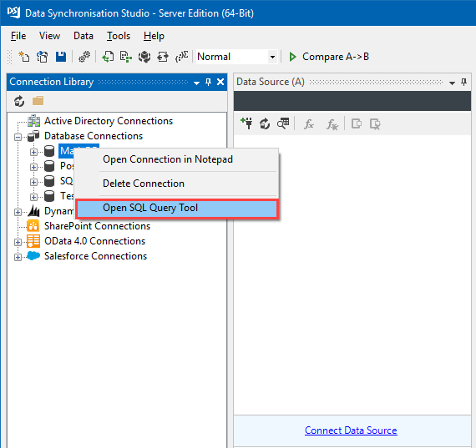Click the copy columns icon in Data Source A
The height and width of the screenshot is (448, 476).
tap(357, 123)
